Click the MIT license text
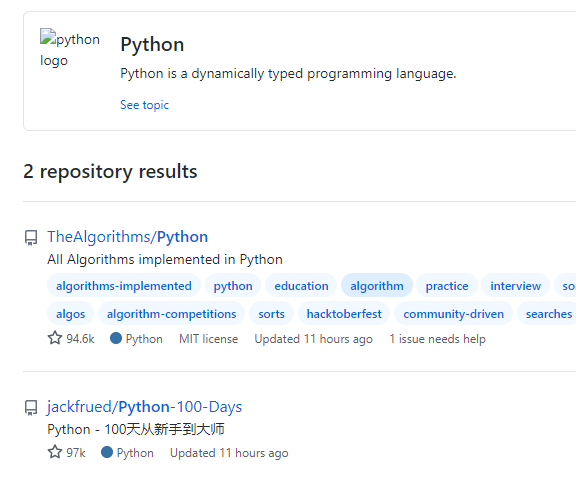 pos(208,339)
